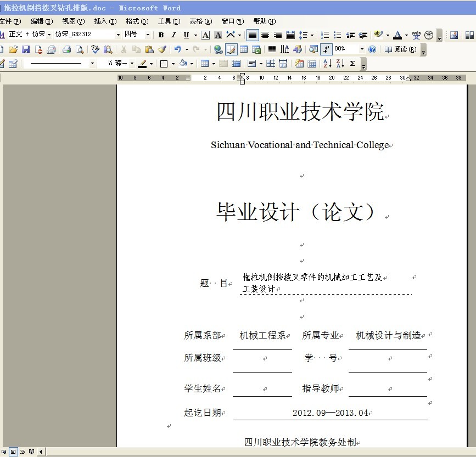Click the enclosed character 字 icon

coord(429,35)
